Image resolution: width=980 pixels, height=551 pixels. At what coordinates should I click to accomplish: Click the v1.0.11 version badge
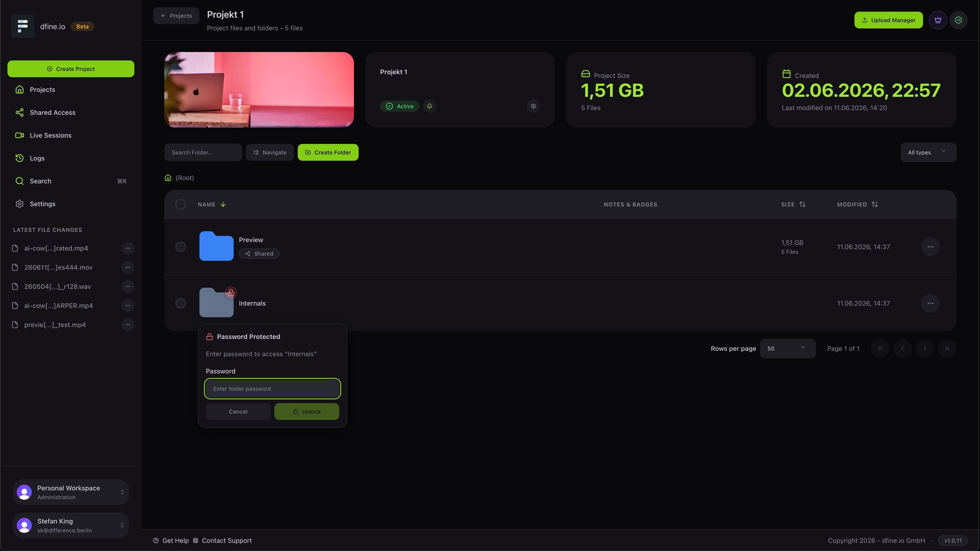point(953,541)
